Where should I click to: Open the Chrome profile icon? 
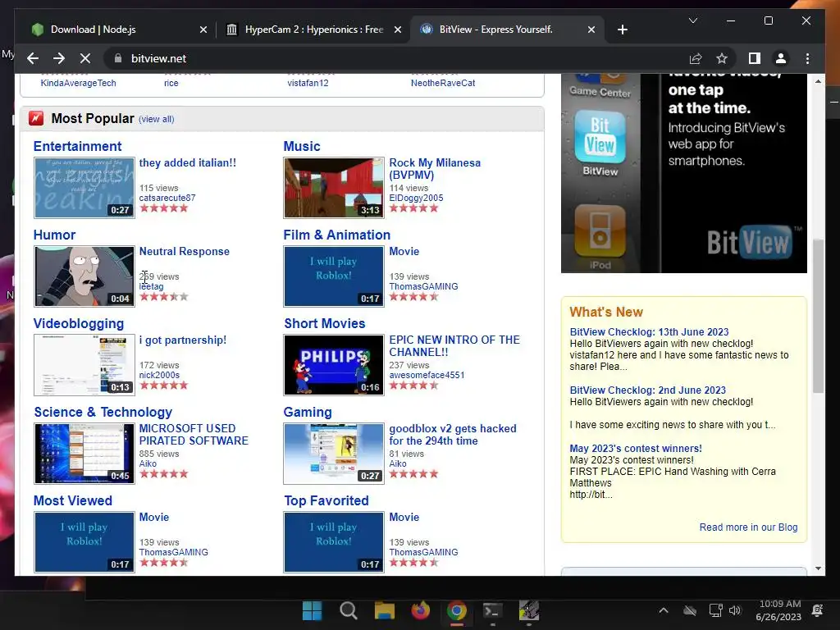(x=781, y=58)
